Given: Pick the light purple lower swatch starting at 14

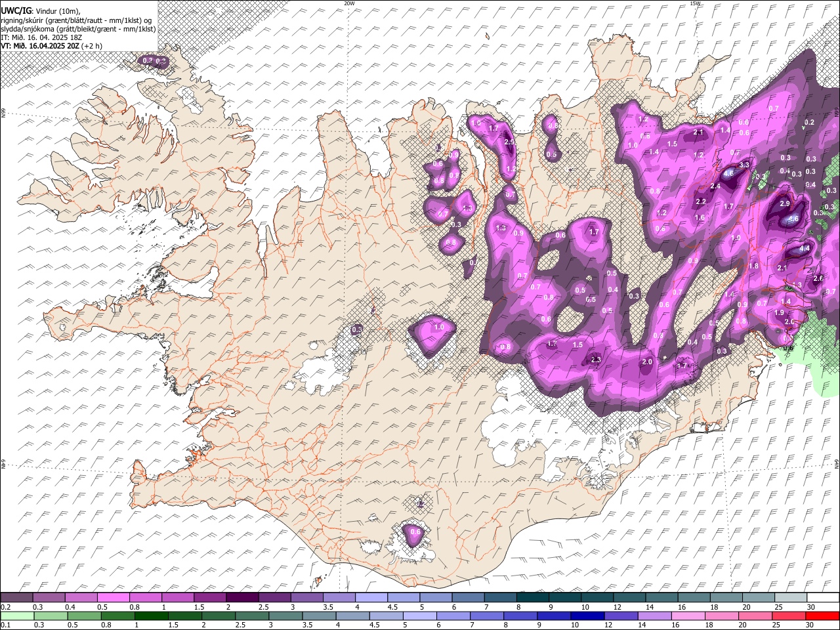Looking at the screenshot, I should click(654, 616).
